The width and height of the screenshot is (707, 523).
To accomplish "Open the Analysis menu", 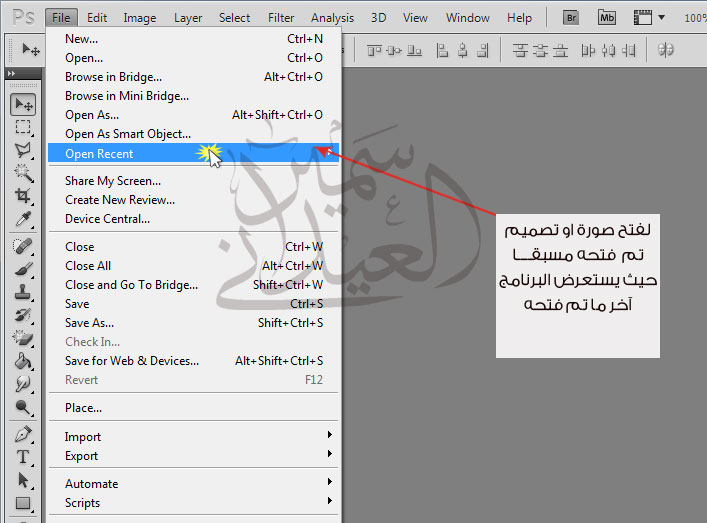I will pyautogui.click(x=332, y=18).
